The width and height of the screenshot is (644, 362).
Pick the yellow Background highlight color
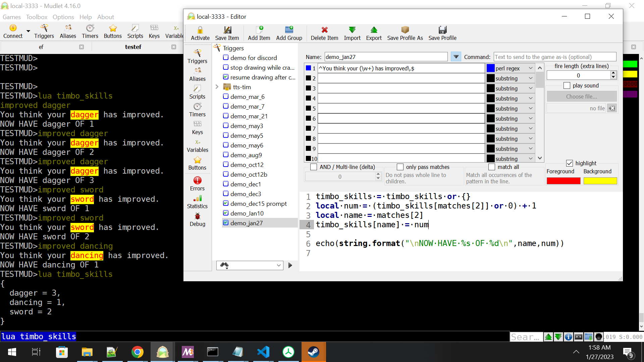[x=600, y=181]
